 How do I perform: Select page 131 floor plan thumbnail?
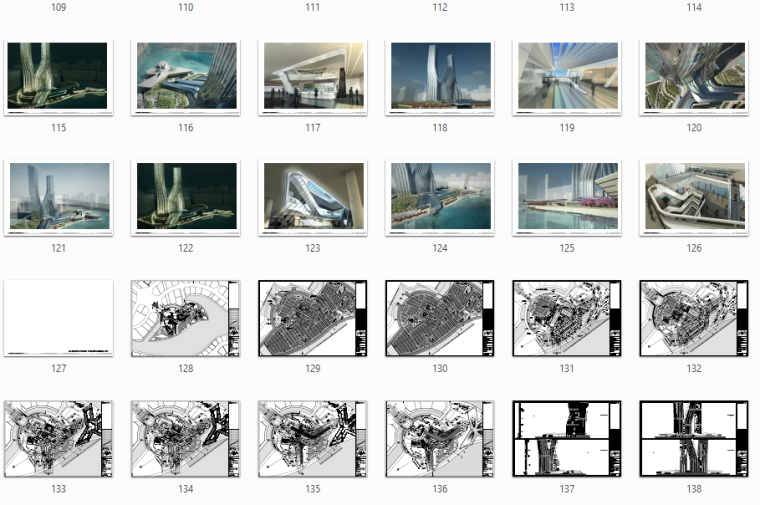tap(567, 318)
